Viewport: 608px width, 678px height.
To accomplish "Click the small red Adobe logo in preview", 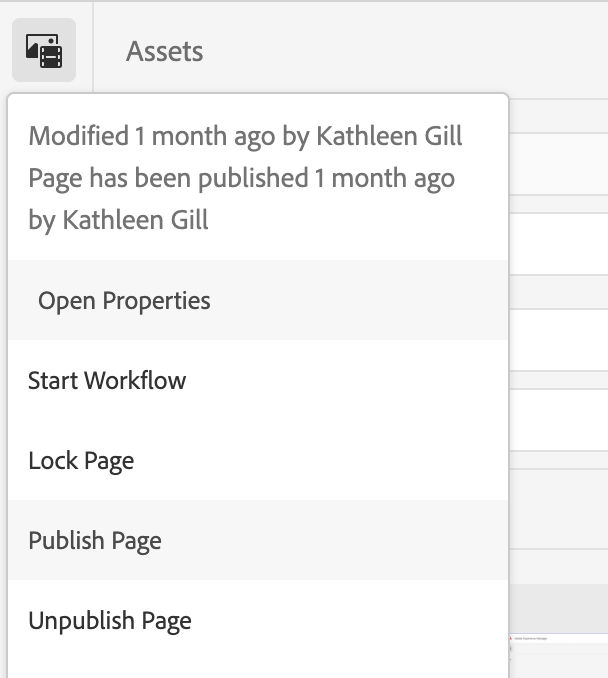I will coord(511,638).
